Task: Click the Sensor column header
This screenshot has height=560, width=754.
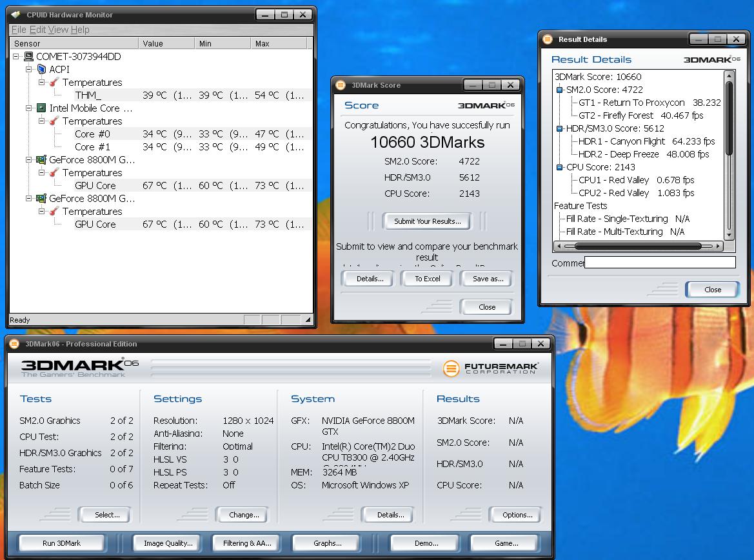Action: (x=74, y=43)
